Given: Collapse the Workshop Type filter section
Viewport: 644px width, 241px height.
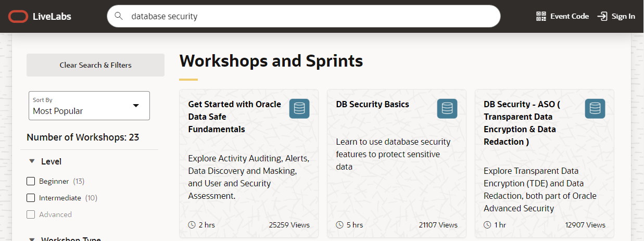Looking at the screenshot, I should click(32, 239).
